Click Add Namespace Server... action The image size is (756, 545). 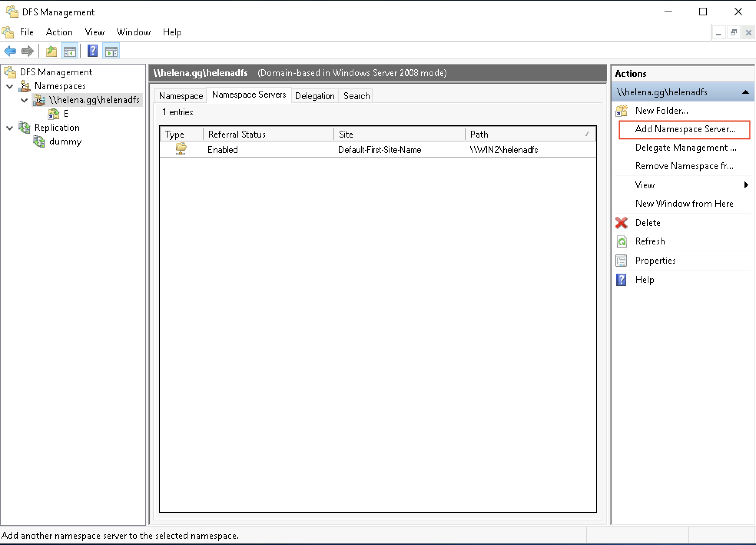pyautogui.click(x=685, y=129)
